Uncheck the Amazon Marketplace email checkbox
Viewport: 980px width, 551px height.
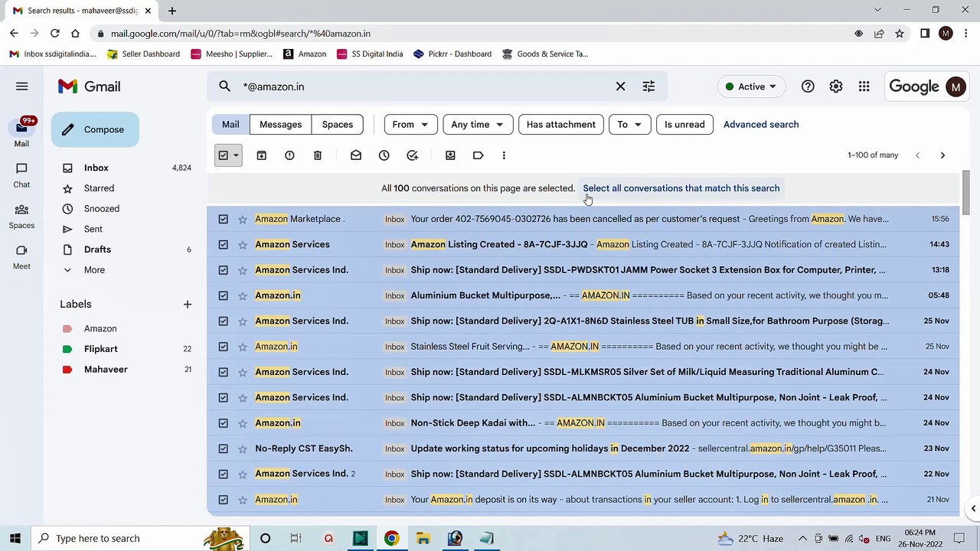coord(223,219)
